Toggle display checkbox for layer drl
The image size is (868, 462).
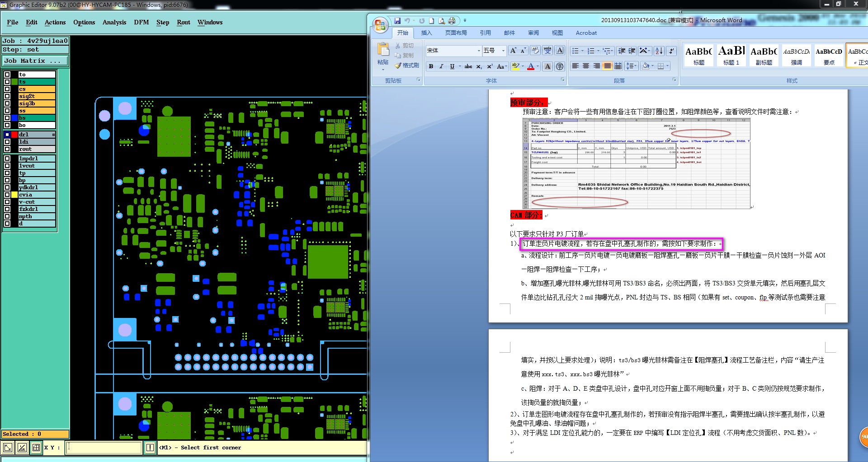tap(7, 135)
